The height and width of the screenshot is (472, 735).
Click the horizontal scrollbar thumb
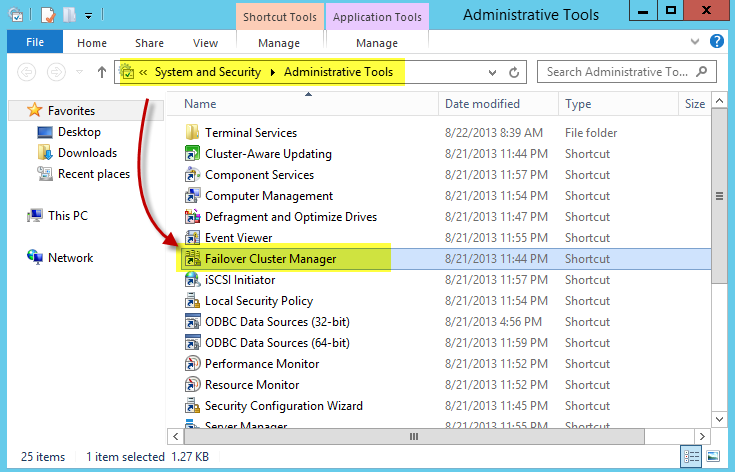(x=414, y=436)
